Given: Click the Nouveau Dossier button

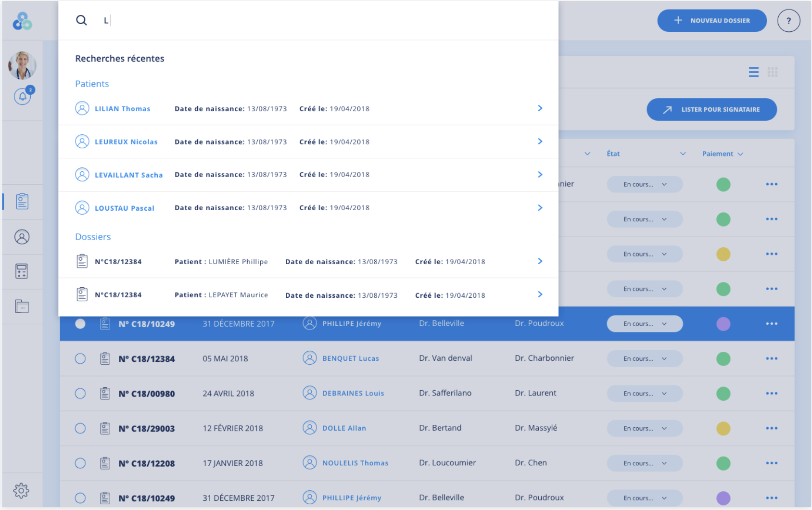Looking at the screenshot, I should [712, 21].
